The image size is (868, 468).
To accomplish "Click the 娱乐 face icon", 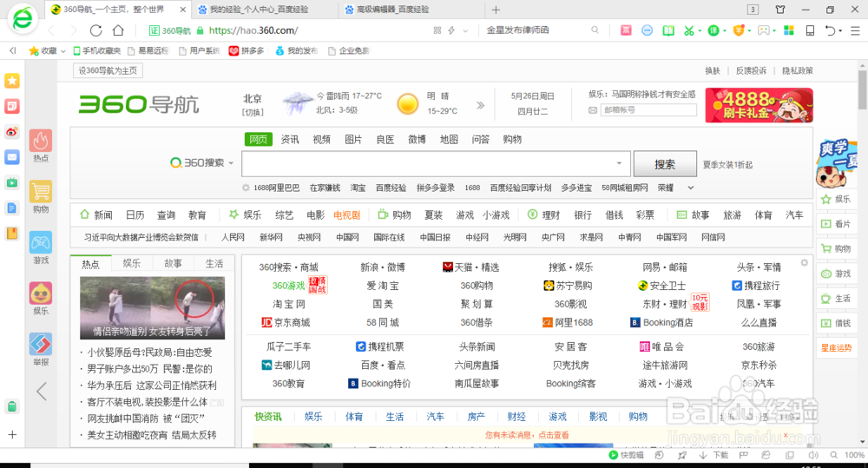I will pyautogui.click(x=41, y=293).
